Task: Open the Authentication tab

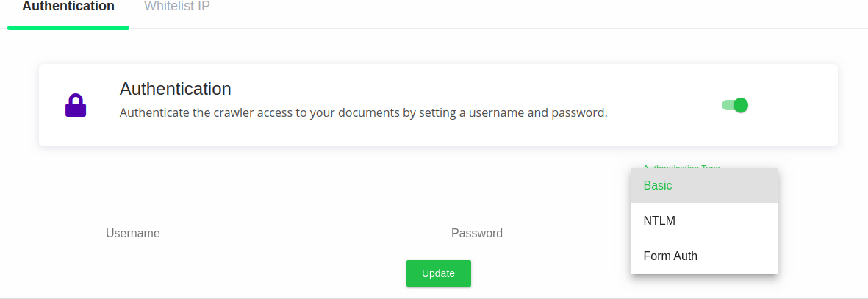Action: (x=68, y=7)
